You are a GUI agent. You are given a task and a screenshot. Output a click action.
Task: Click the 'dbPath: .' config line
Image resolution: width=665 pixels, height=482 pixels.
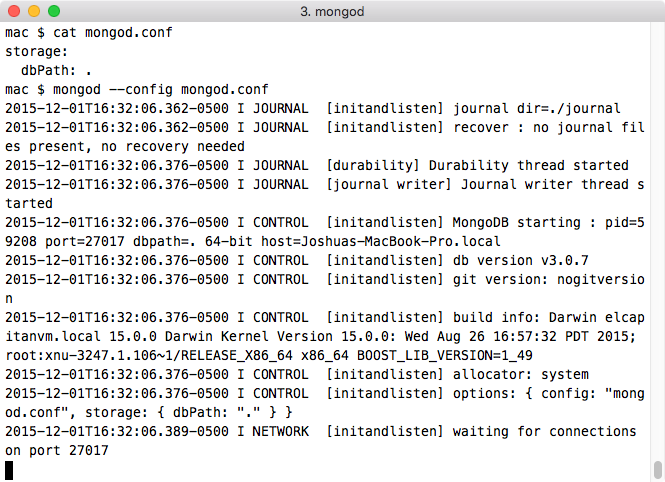(x=56, y=70)
